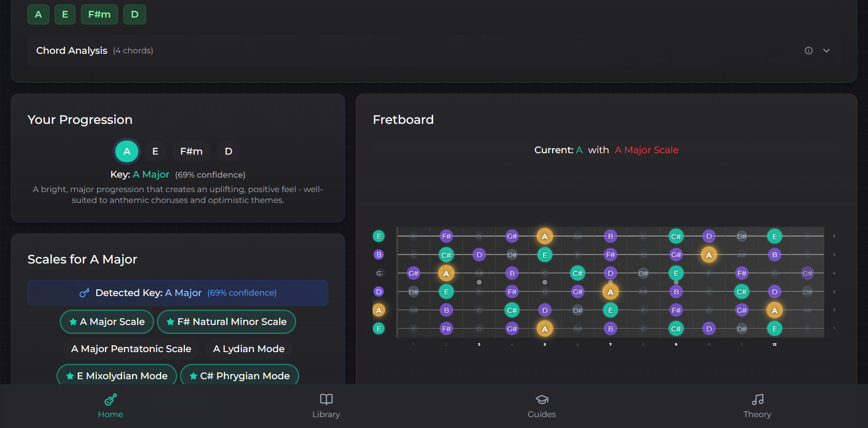Click the C# note at fret 9 on the fretboard

click(677, 236)
